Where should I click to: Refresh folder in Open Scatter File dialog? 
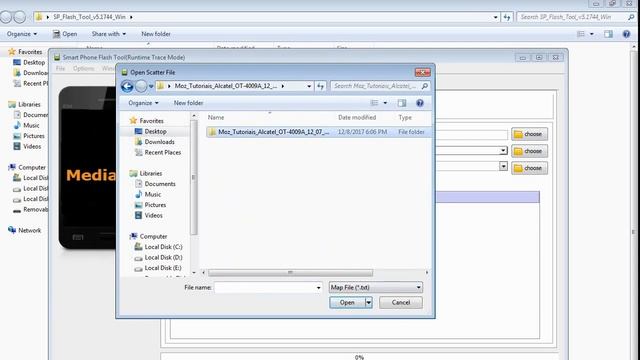(x=320, y=86)
